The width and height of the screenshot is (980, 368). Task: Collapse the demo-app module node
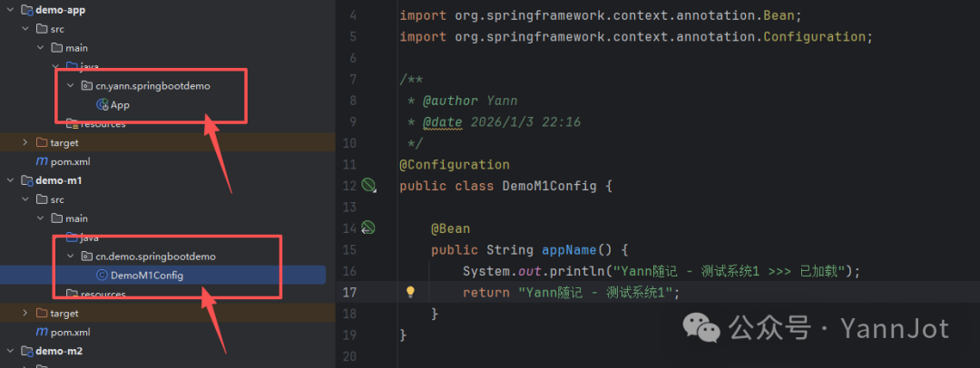pyautogui.click(x=10, y=10)
